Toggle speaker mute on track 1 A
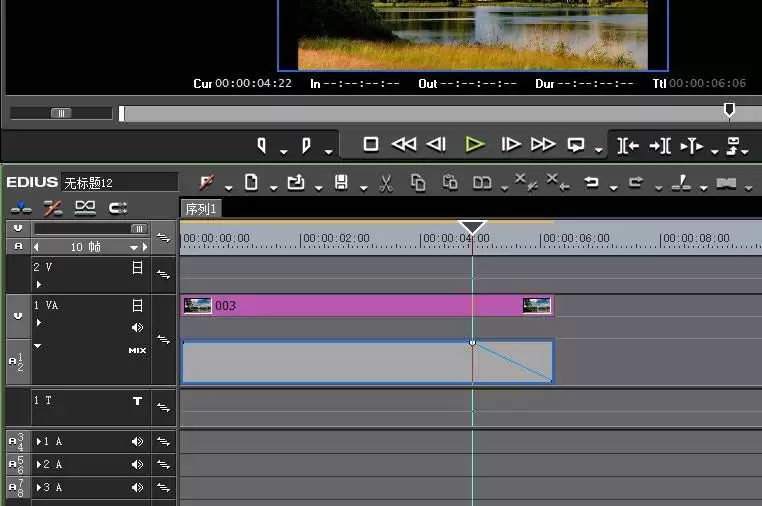Image resolution: width=762 pixels, height=506 pixels. pos(138,441)
